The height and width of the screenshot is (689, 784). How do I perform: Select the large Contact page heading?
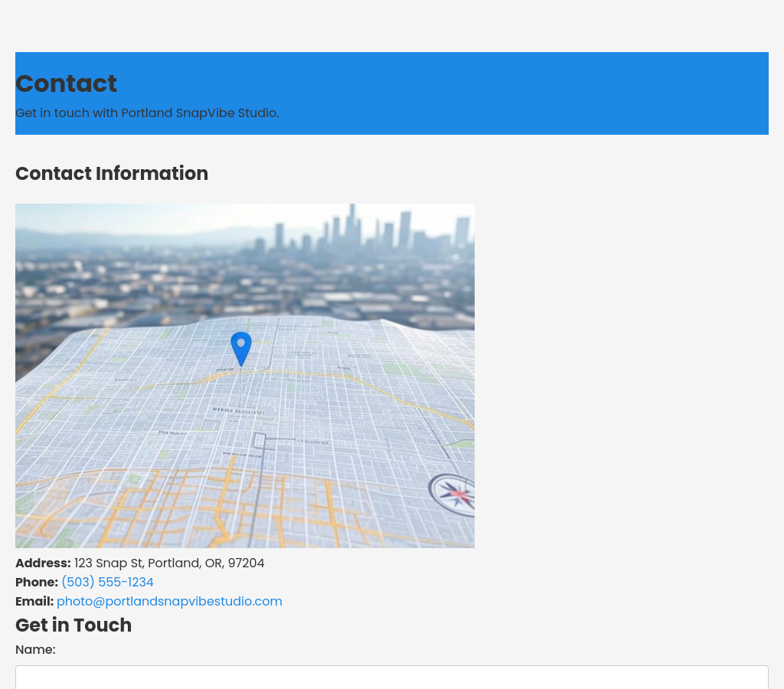[x=66, y=83]
